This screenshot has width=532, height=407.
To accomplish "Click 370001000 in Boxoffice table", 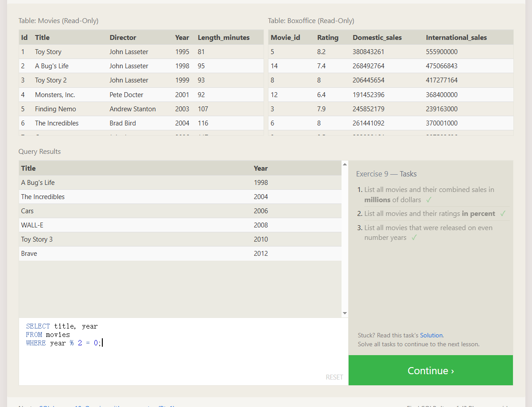I will (x=442, y=123).
